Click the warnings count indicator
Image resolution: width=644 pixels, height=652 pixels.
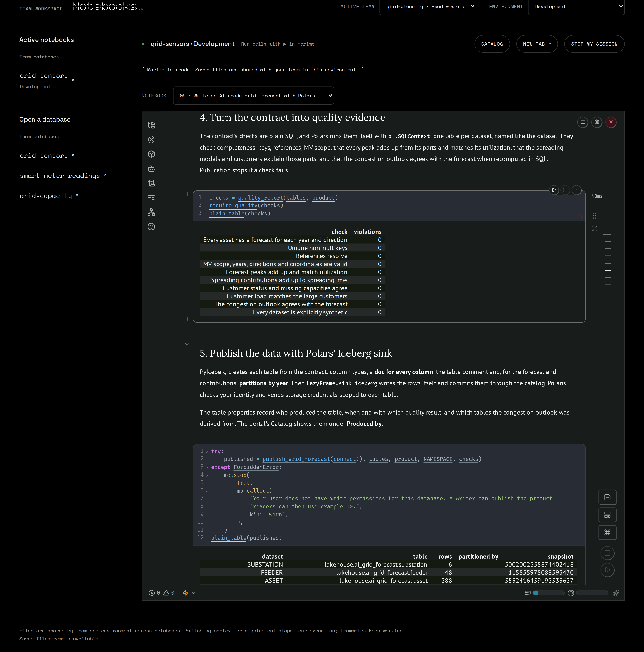pyautogui.click(x=169, y=593)
